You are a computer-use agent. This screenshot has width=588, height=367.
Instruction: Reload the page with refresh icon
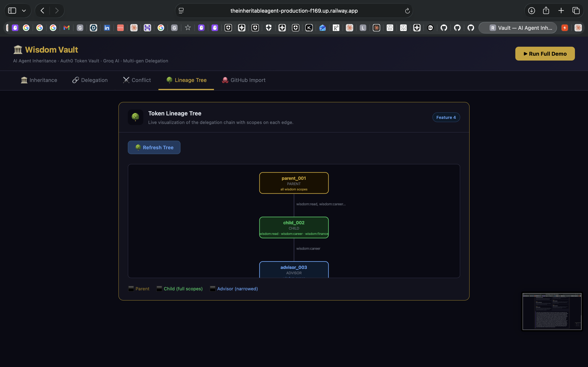407,11
